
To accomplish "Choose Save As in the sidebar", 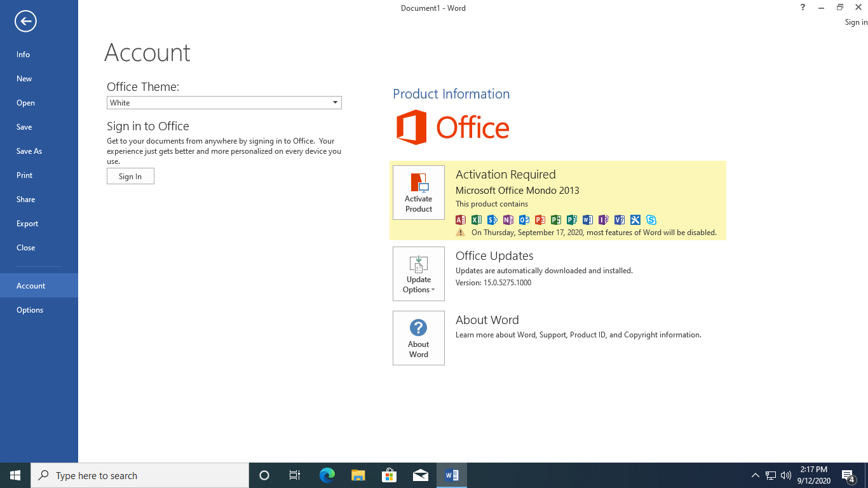I will coord(39,151).
